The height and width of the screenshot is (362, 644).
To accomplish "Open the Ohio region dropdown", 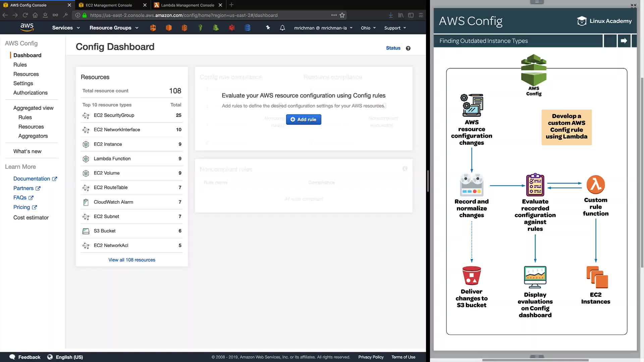I will coord(368,28).
